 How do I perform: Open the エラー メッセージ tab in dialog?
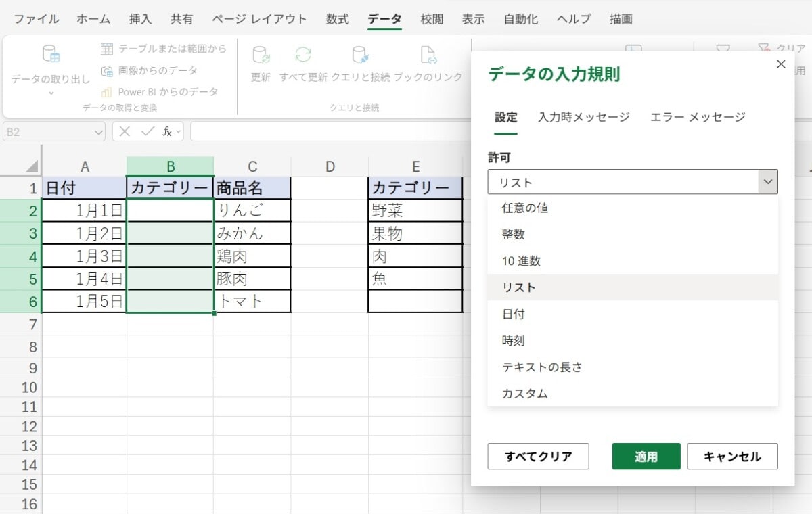(x=697, y=117)
